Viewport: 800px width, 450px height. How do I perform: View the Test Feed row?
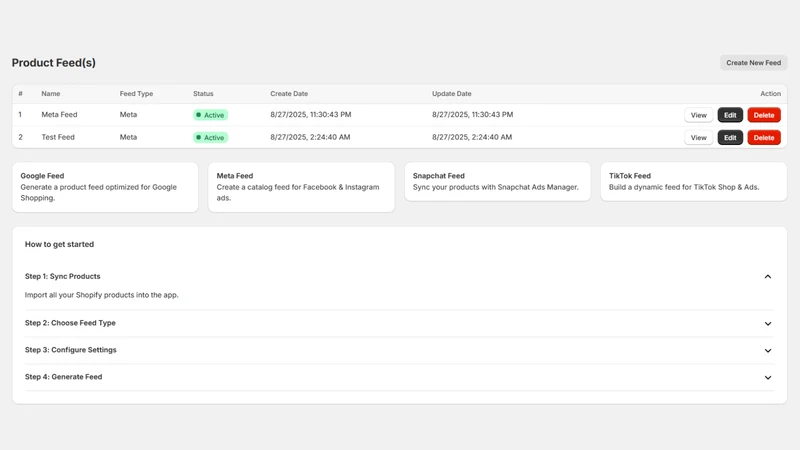[x=698, y=137]
